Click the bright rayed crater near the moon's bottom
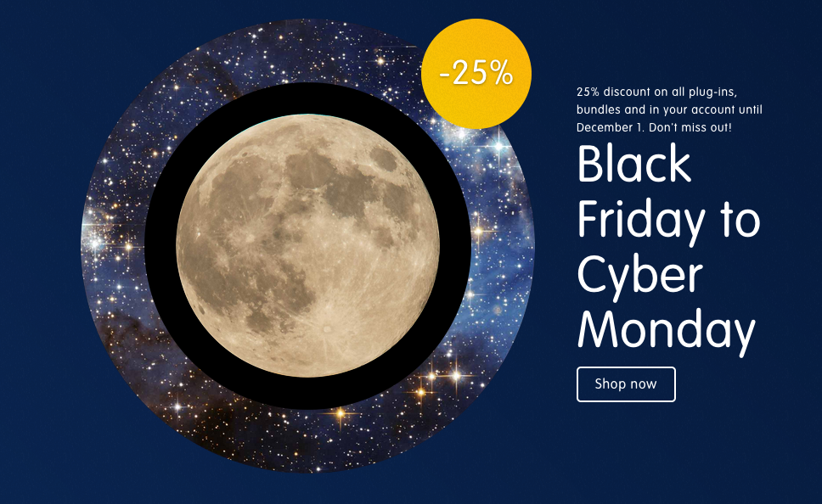Image resolution: width=822 pixels, height=504 pixels. tap(327, 326)
